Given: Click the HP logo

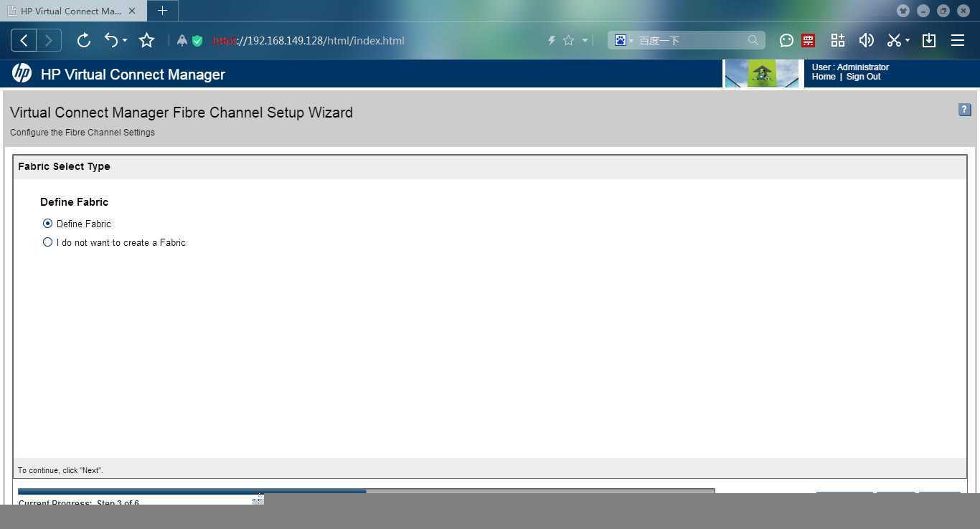Looking at the screenshot, I should click(22, 73).
